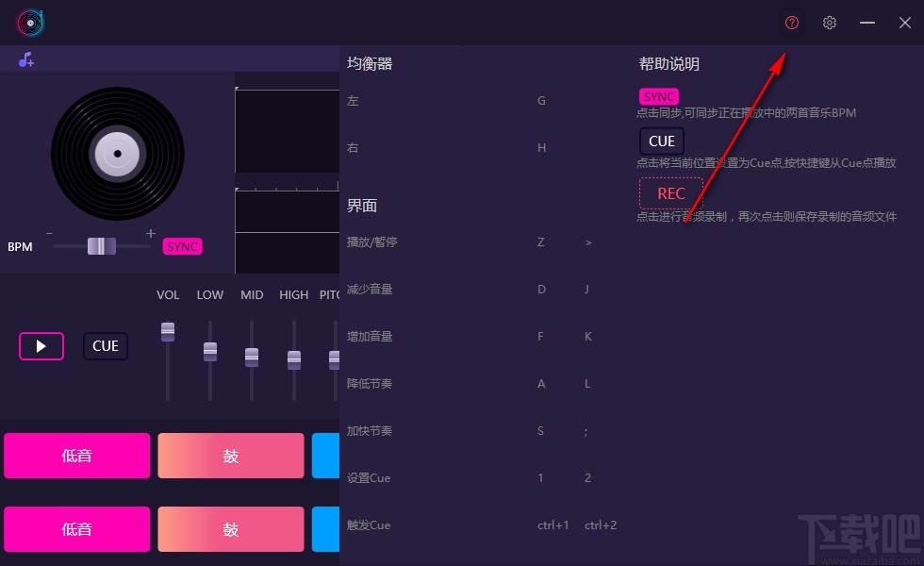Trigger the top-row 低音 bass pad
Image resolution: width=924 pixels, height=566 pixels.
pos(76,455)
